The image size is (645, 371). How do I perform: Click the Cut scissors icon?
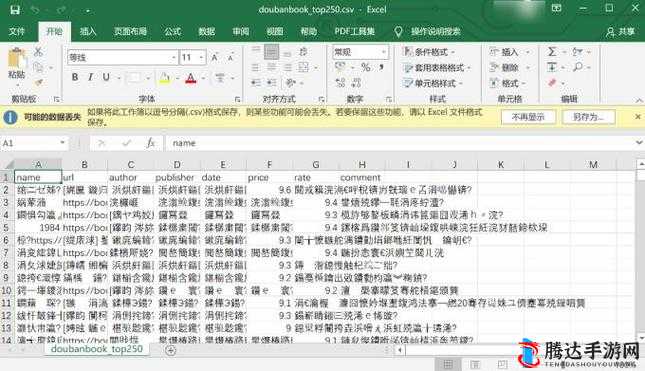click(x=38, y=52)
